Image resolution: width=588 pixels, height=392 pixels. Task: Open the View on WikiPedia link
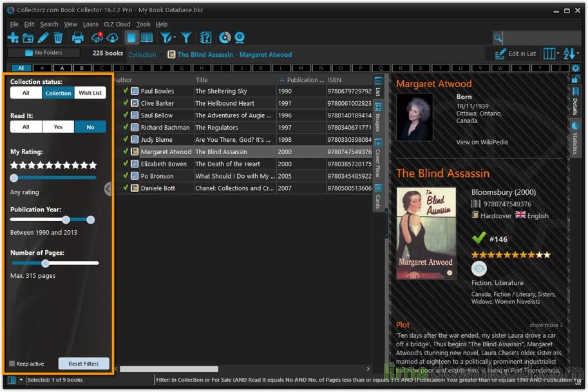[482, 142]
